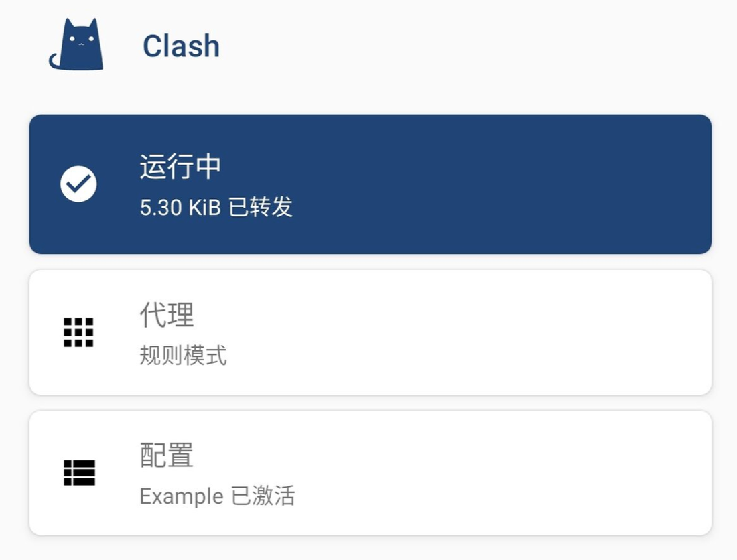Toggle the service via 运行中 label
737x560 pixels.
(180, 167)
